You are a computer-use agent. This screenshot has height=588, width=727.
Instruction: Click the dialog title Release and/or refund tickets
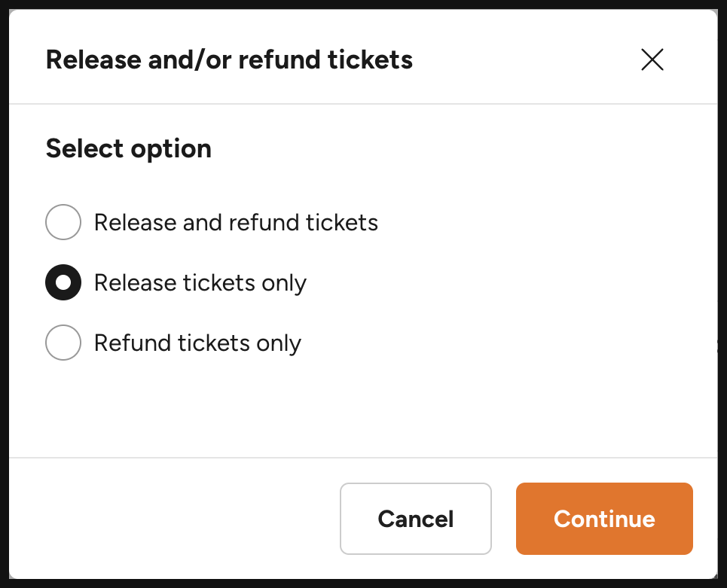pos(230,59)
